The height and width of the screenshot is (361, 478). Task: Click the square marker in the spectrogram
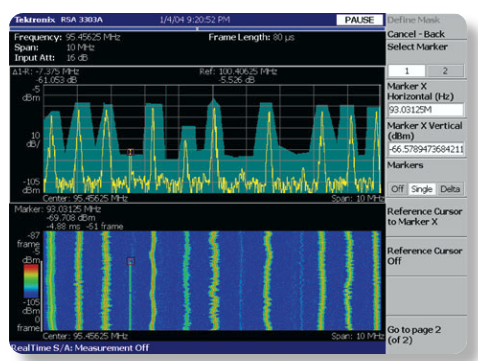pyautogui.click(x=131, y=261)
